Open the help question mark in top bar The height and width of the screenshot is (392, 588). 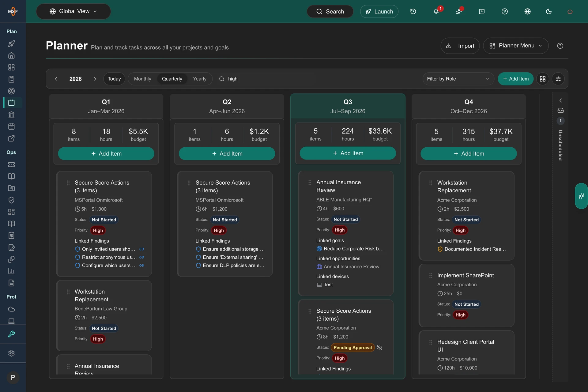[x=505, y=11]
